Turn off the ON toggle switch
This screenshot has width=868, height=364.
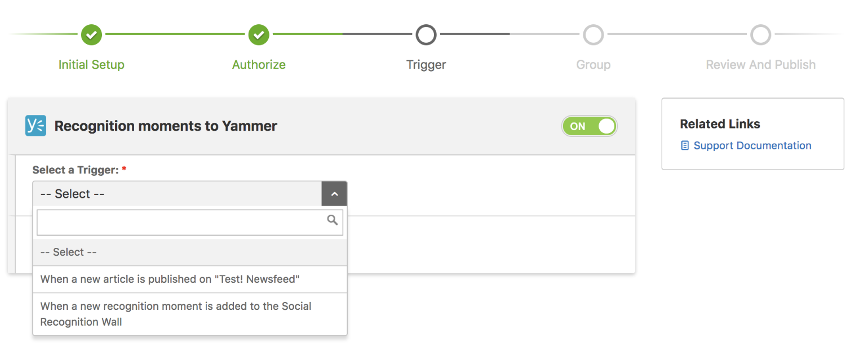click(x=589, y=126)
